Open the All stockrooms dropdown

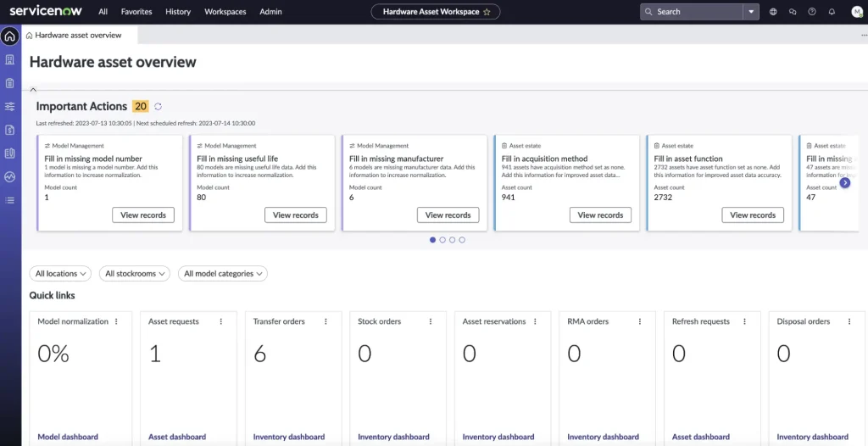[135, 274]
